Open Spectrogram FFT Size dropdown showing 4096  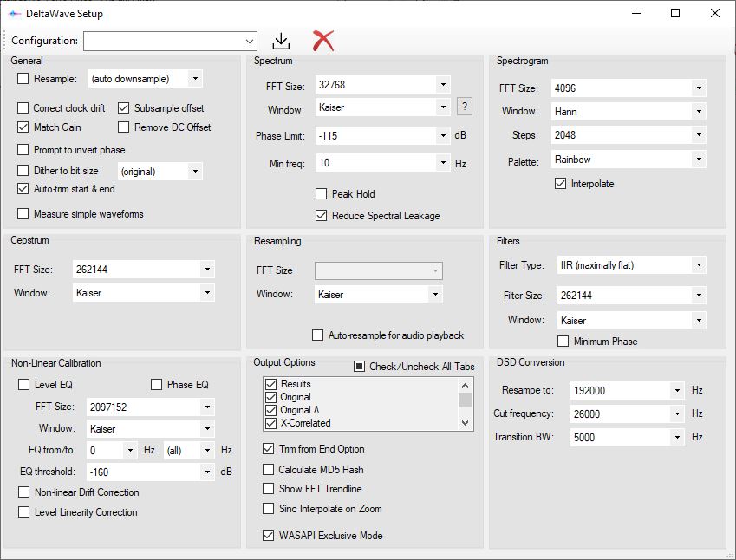[x=629, y=88]
